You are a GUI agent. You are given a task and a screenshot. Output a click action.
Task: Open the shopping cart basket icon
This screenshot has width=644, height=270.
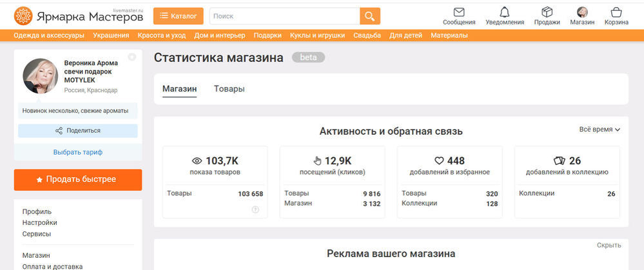point(616,12)
